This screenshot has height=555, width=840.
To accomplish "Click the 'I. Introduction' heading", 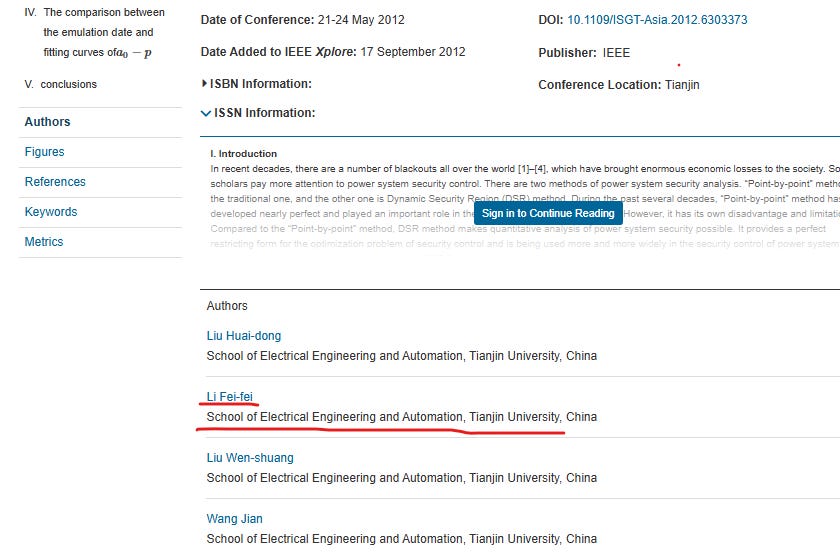I will coord(244,154).
